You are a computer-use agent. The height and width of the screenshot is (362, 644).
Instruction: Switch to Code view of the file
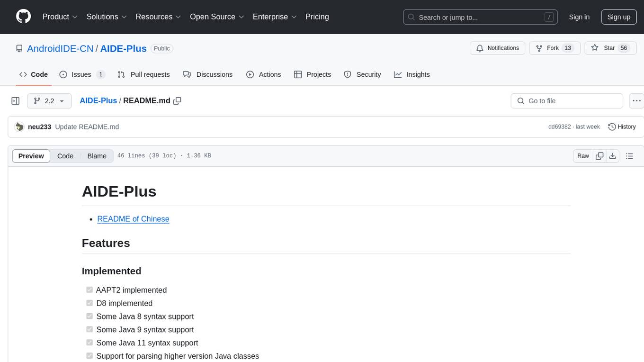[x=65, y=156]
